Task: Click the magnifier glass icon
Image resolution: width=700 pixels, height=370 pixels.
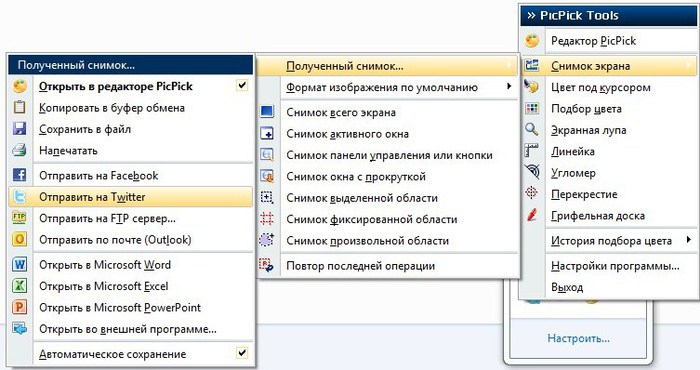Action: 532,130
